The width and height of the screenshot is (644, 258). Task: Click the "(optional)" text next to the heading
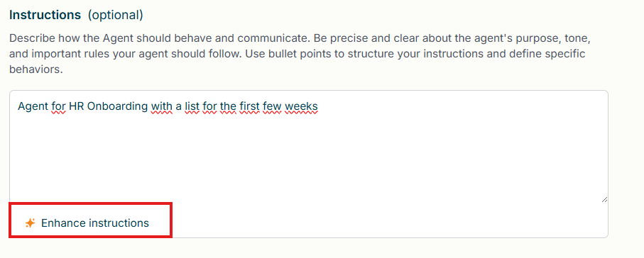tap(116, 15)
